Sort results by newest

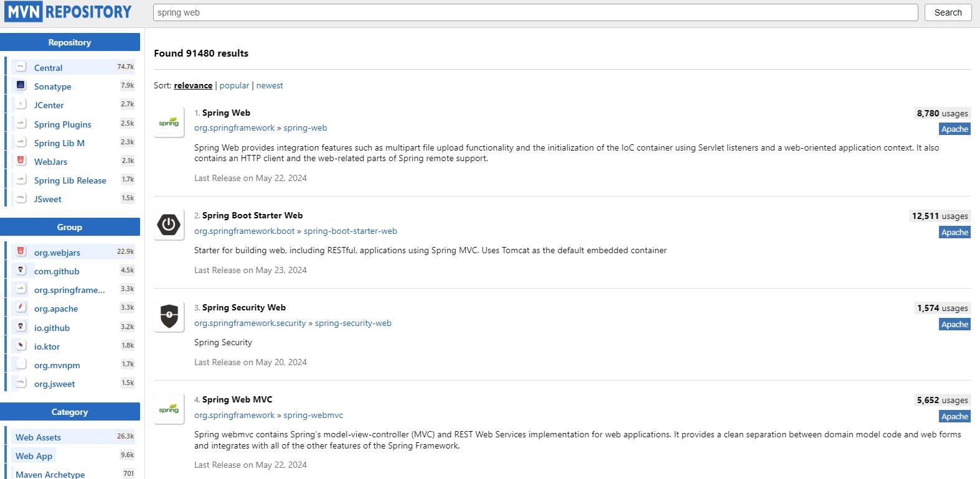tap(270, 86)
